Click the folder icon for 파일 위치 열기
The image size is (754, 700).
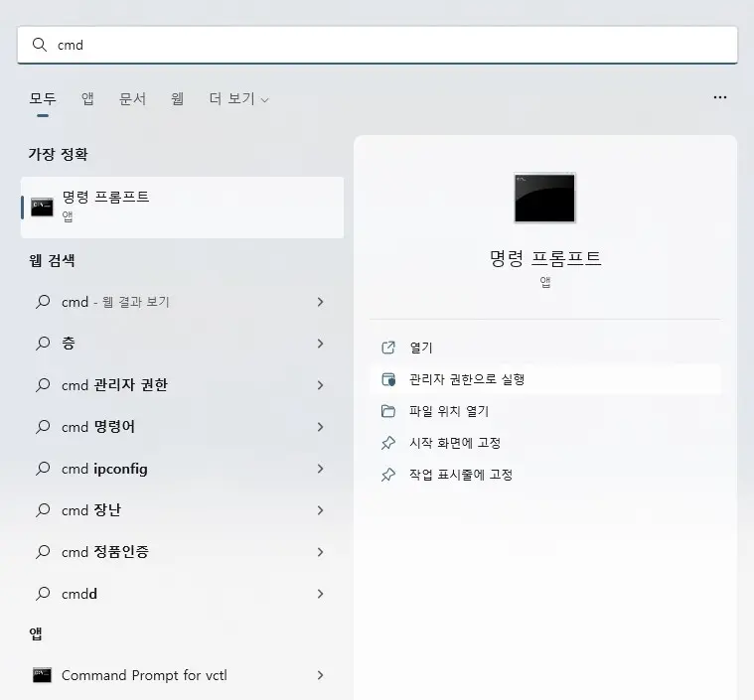point(388,411)
